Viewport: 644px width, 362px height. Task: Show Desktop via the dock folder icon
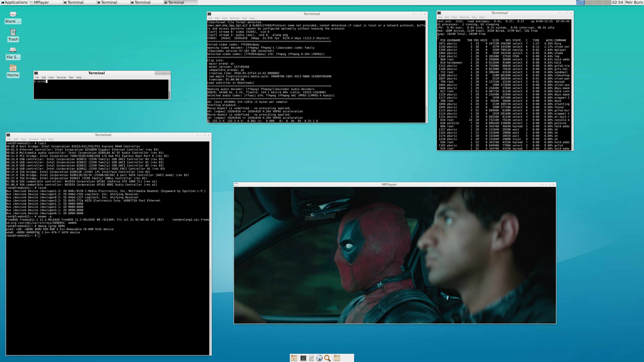click(294, 358)
